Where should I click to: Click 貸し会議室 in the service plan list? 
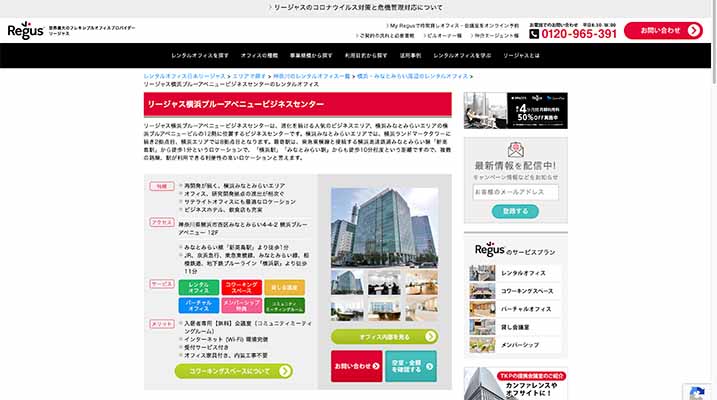pyautogui.click(x=515, y=327)
